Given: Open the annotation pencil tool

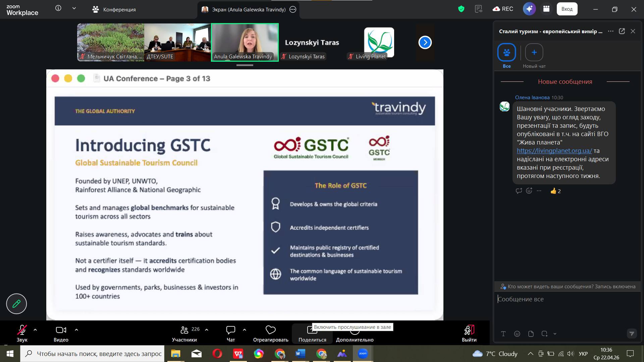Looking at the screenshot, I should [x=16, y=304].
